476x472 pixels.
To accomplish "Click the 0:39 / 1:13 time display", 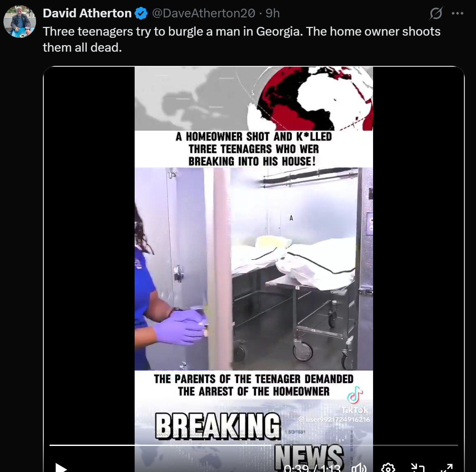I will click(x=312, y=469).
